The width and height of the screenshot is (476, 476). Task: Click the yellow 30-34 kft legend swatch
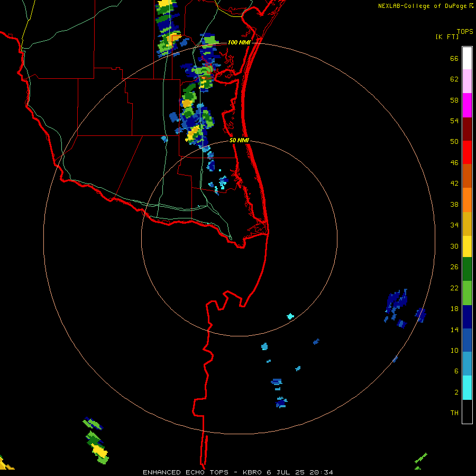(467, 246)
